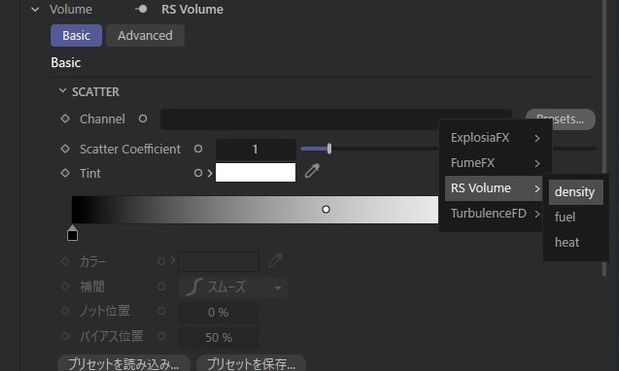Switch to the Advanced tab
This screenshot has height=371, width=619.
point(145,36)
